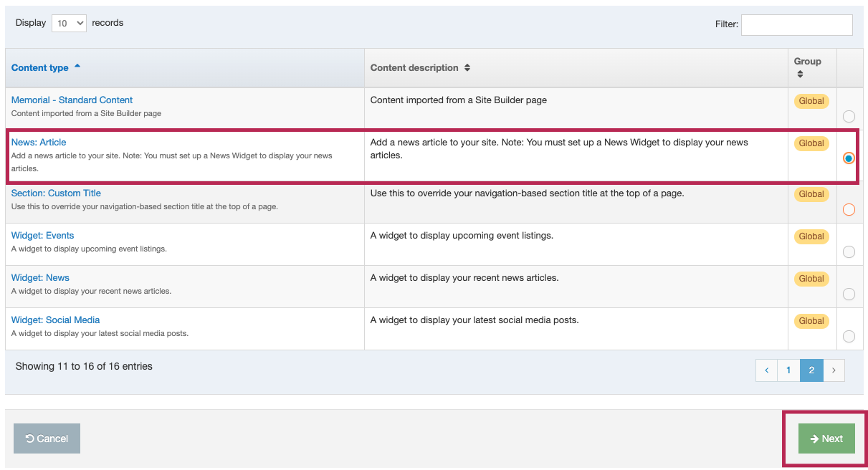868x470 pixels.
Task: Click the next page chevron
Action: tap(834, 370)
